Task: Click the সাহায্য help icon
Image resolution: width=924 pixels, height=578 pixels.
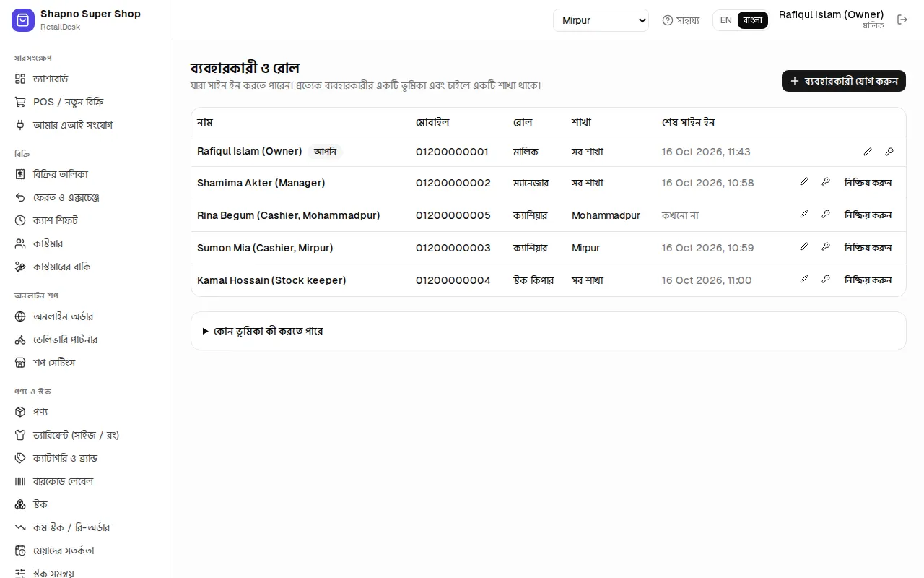Action: point(667,20)
